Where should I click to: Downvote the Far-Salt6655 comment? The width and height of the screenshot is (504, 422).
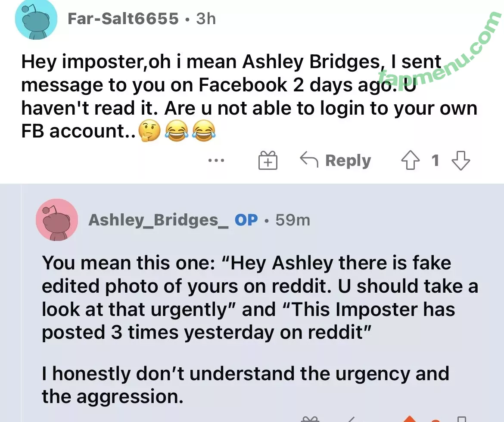(x=460, y=161)
